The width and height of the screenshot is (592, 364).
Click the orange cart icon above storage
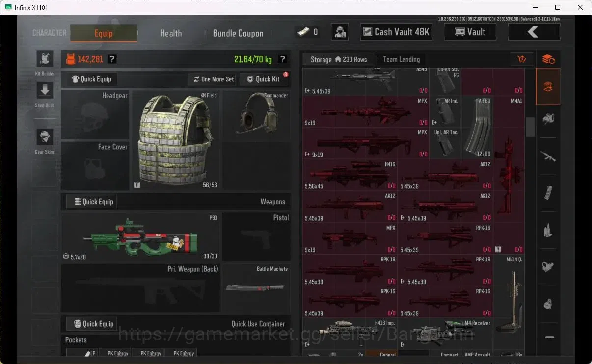[x=521, y=59]
